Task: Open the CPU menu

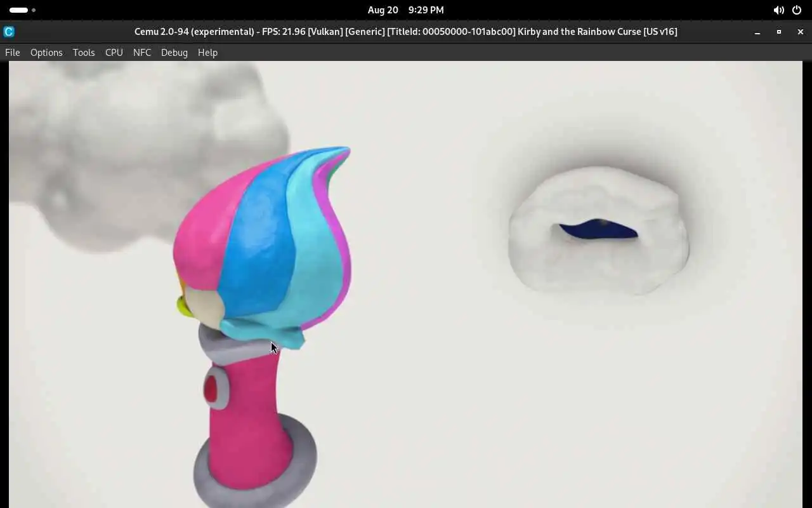Action: click(x=114, y=53)
